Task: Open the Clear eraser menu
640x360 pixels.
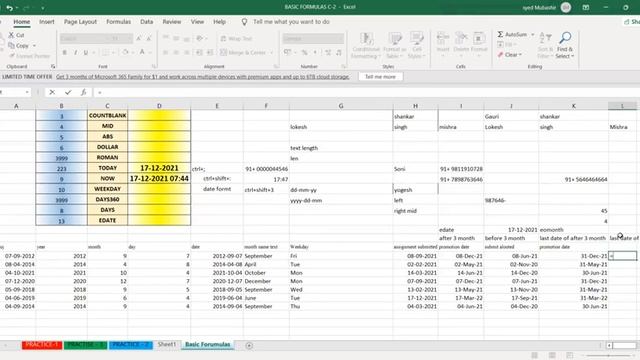Action: click(x=509, y=55)
